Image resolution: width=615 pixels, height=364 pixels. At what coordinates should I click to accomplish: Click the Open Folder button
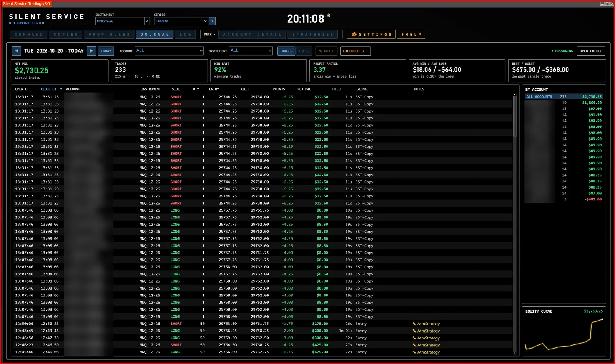point(591,51)
